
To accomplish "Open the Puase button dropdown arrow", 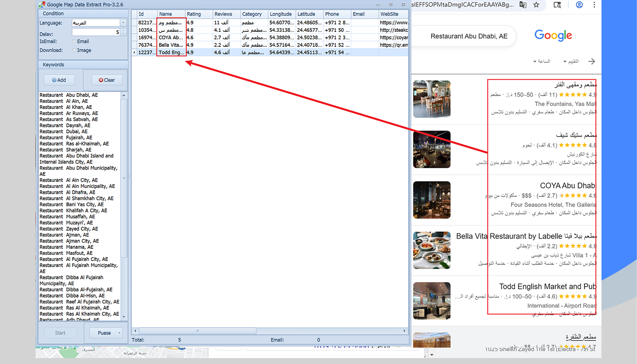I will point(119,333).
